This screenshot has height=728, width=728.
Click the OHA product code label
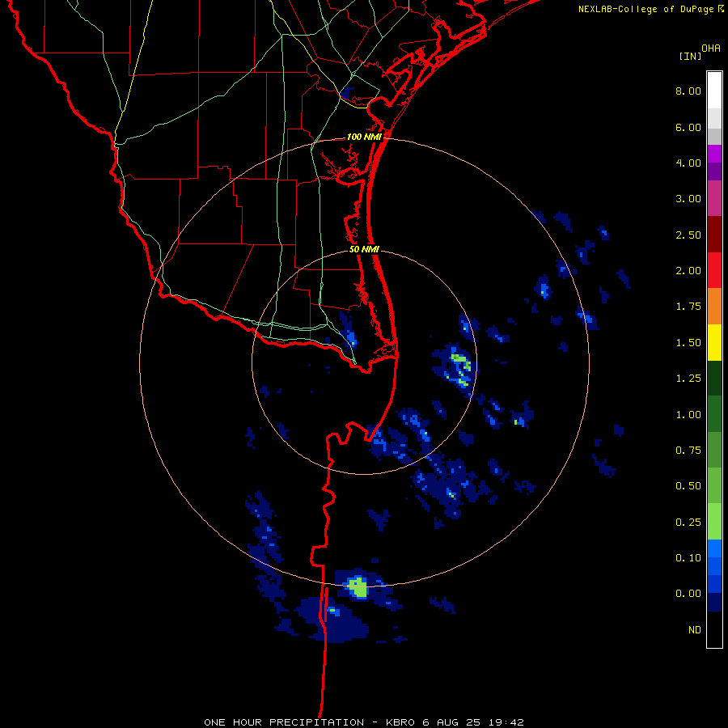point(711,49)
